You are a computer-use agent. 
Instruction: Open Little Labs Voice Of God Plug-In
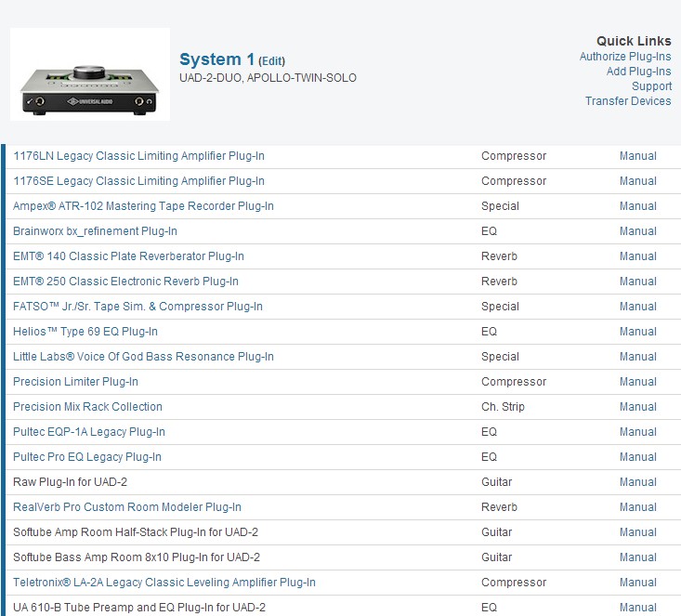coord(143,357)
